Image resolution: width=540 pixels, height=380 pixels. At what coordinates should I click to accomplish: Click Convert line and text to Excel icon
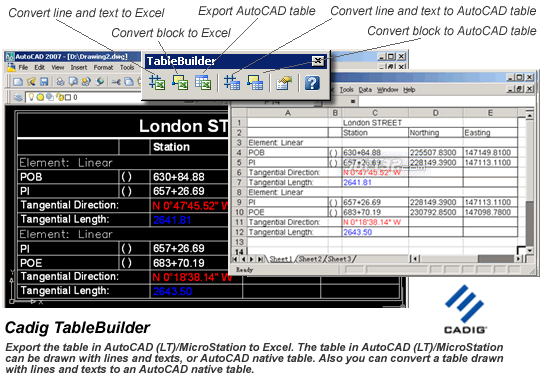(157, 83)
